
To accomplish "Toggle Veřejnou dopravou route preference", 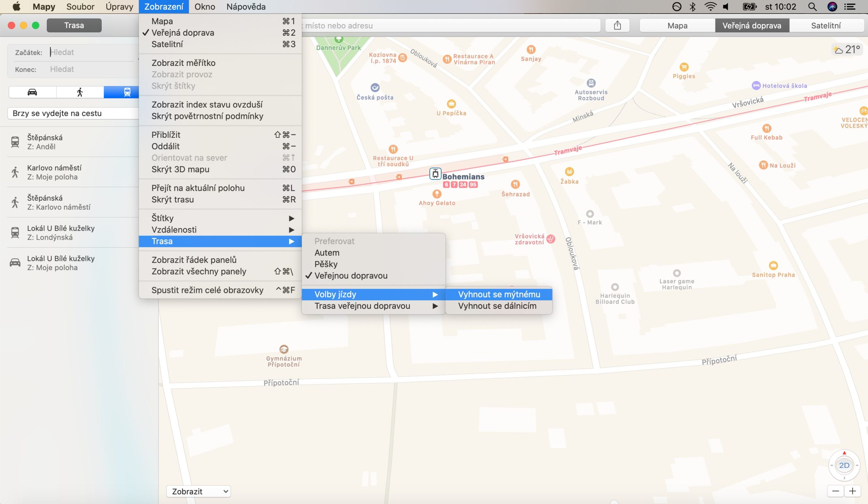I will coord(351,276).
